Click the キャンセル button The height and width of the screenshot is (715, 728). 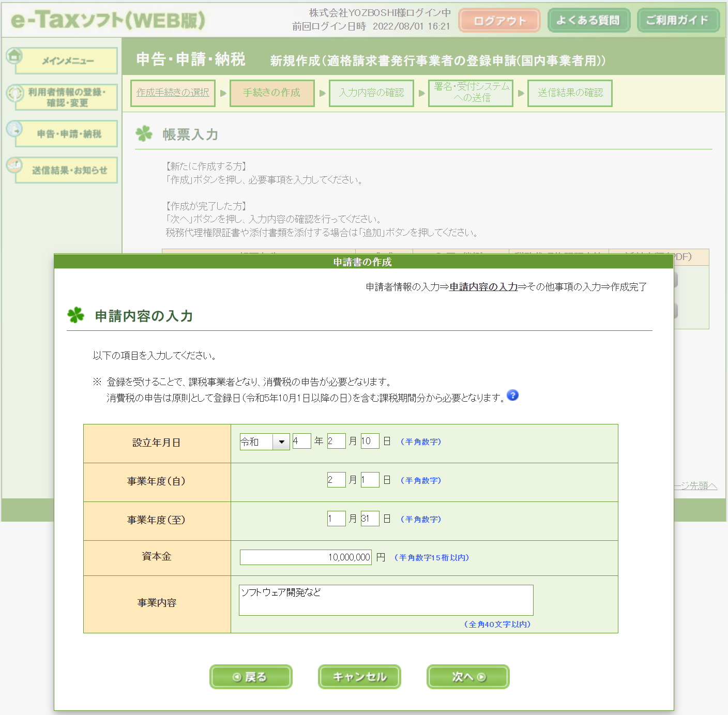coord(359,677)
